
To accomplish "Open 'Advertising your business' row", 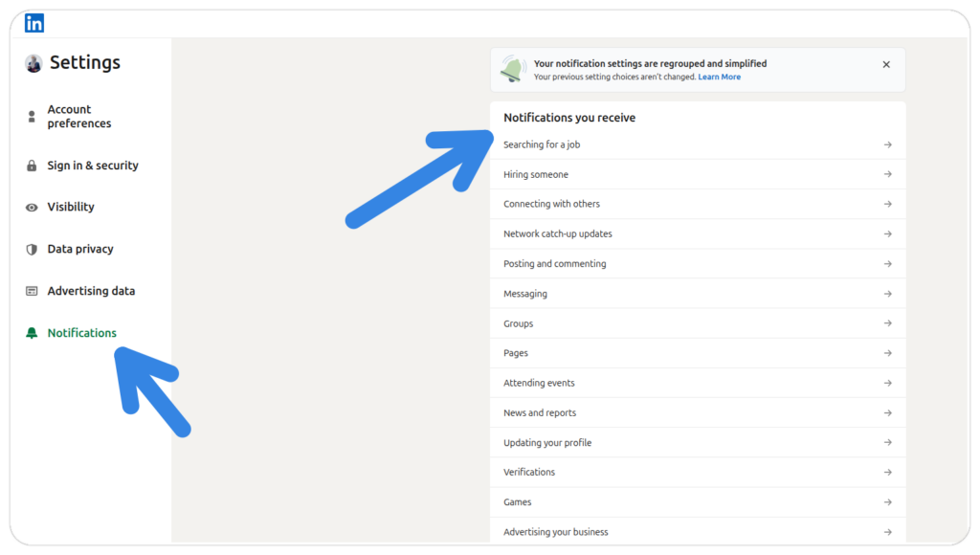I will click(698, 531).
